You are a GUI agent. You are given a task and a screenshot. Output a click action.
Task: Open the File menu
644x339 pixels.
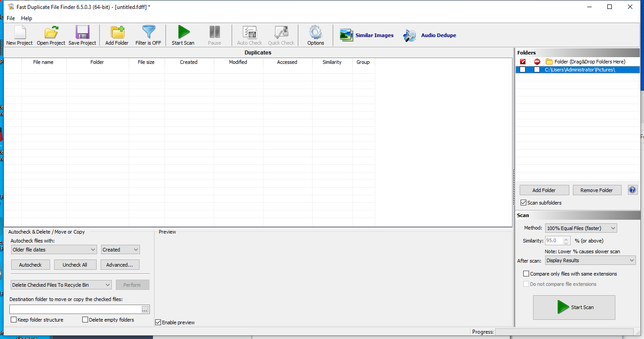[x=11, y=18]
